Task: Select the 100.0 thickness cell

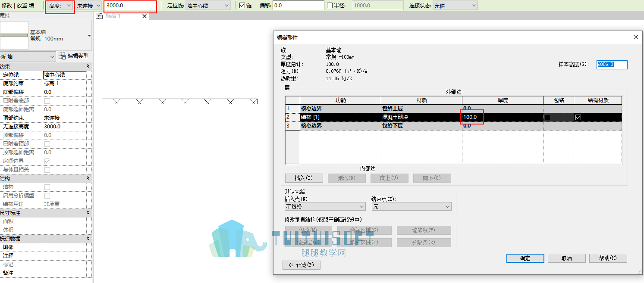Action: tap(503, 117)
